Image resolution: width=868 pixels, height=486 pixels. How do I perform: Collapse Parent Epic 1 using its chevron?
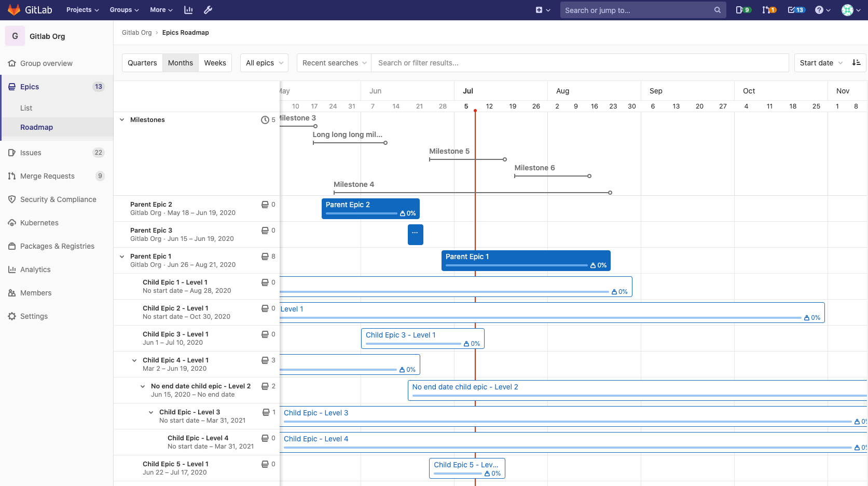click(122, 256)
